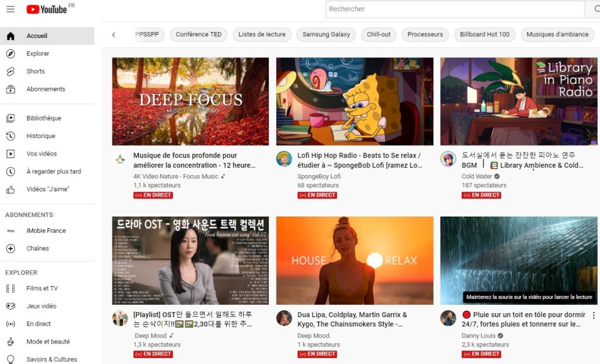Click the search magnifier button
This screenshot has height=364, width=600.
pos(596,9)
